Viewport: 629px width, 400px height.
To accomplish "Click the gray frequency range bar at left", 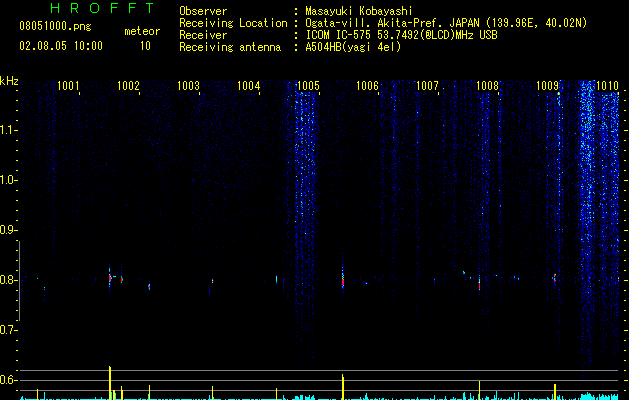I will click(20, 281).
